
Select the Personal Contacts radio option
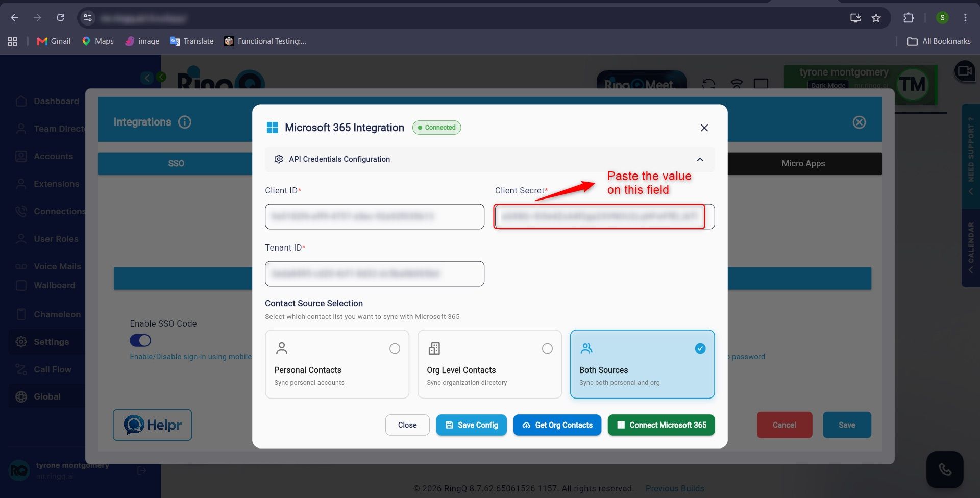[395, 348]
